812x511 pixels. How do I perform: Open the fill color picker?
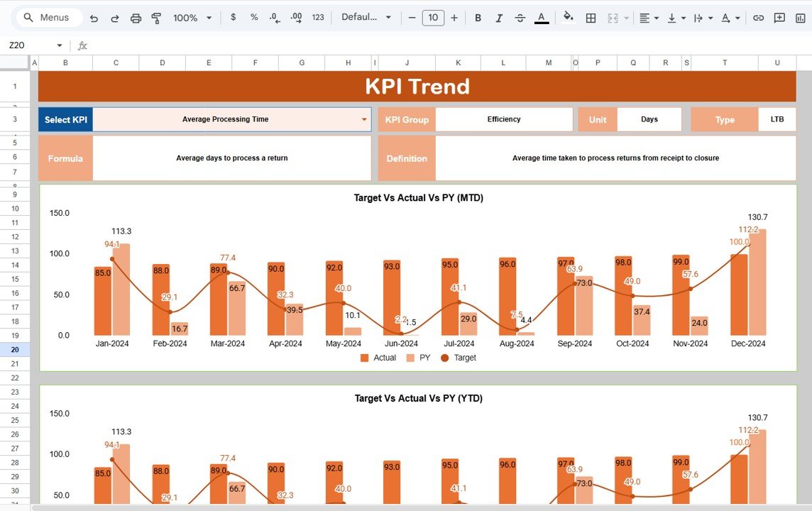(568, 18)
